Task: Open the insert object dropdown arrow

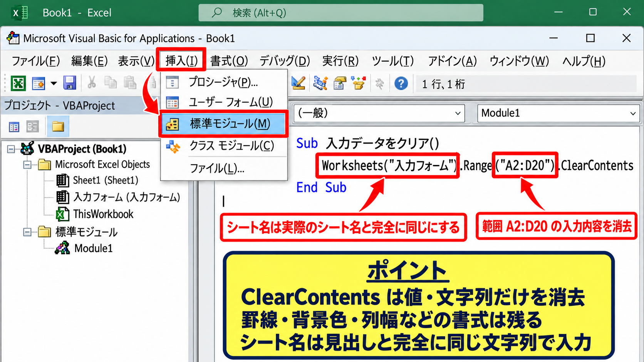Action: pos(54,83)
